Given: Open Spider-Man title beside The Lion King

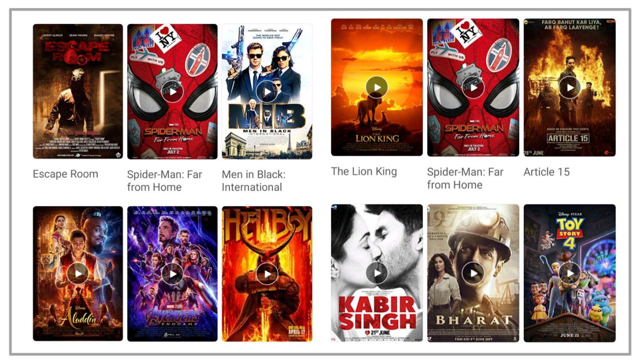Looking at the screenshot, I should [x=465, y=178].
